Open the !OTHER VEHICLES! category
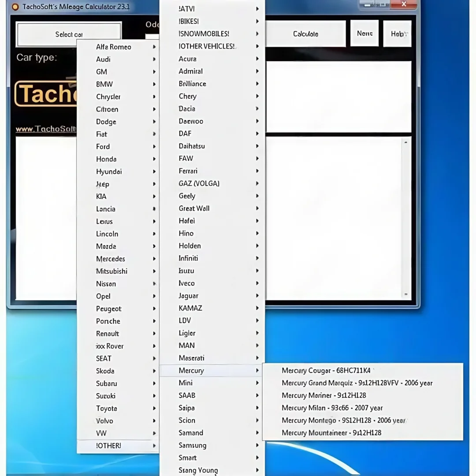Screen dimensions: 476x476 tap(212, 46)
